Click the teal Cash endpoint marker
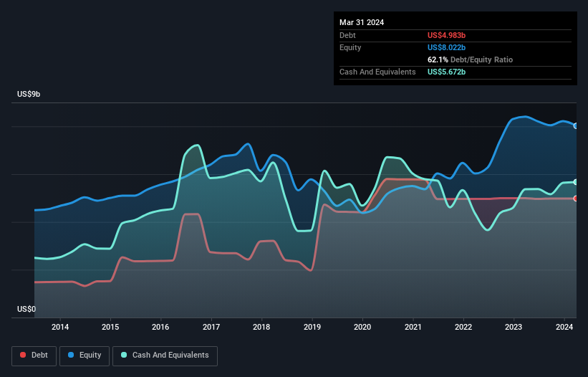This screenshot has height=377, width=588. coord(576,182)
